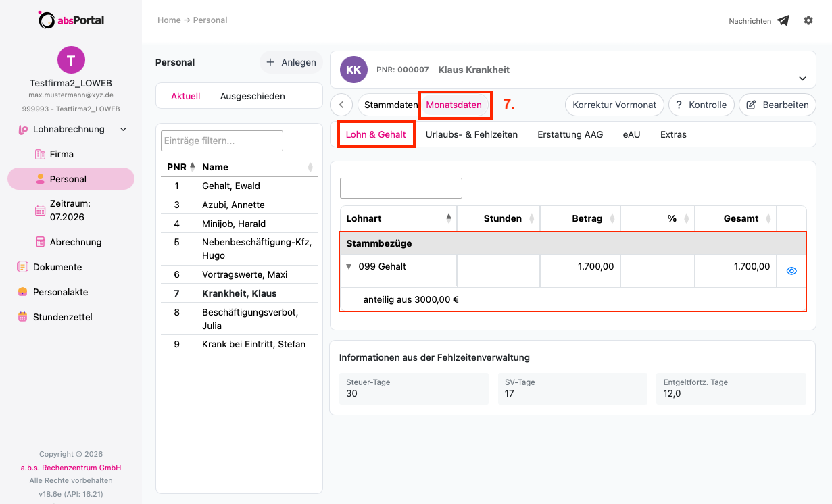Switch to the Urlaubs- & Fehlzeiten tab

point(472,134)
